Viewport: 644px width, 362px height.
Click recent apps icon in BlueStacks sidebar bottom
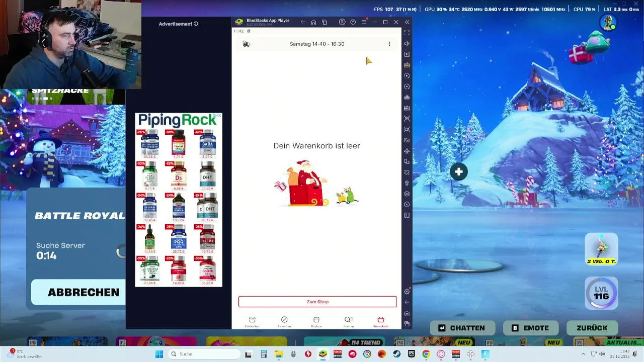point(407,324)
